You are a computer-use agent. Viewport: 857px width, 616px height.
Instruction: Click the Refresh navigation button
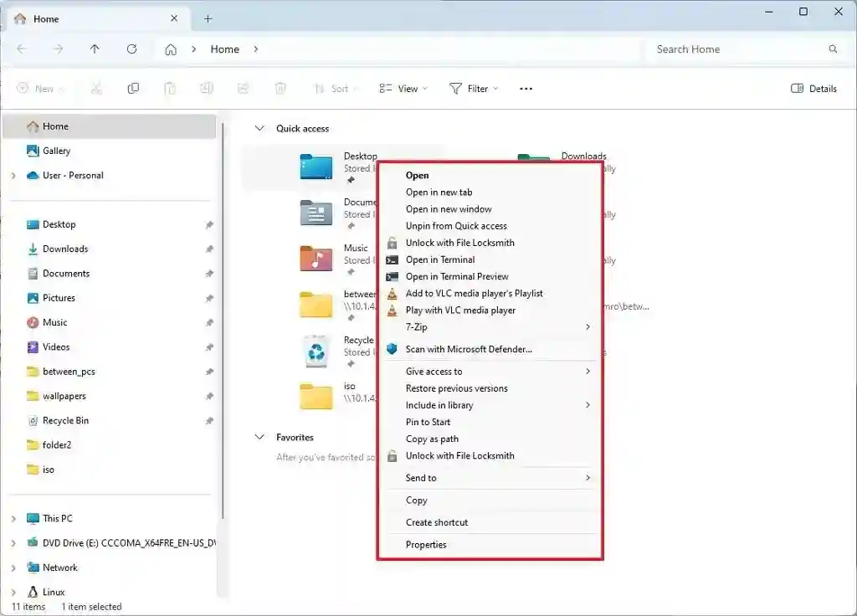[x=131, y=49]
